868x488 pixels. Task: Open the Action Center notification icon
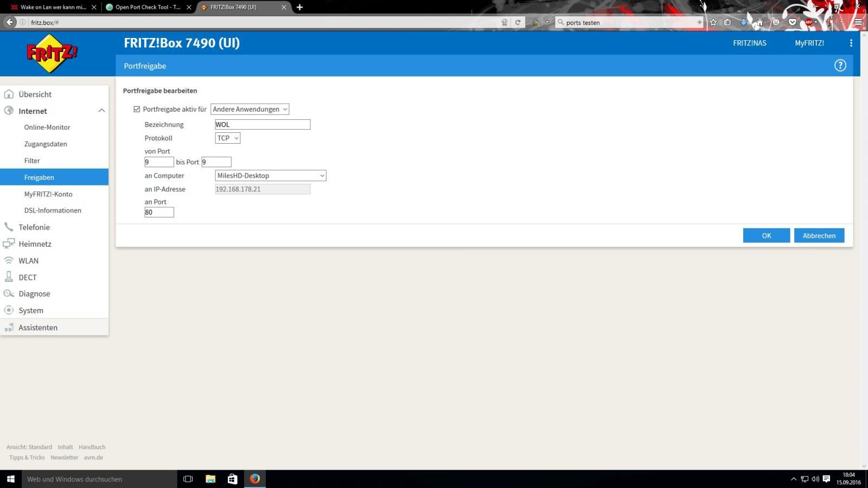click(826, 479)
